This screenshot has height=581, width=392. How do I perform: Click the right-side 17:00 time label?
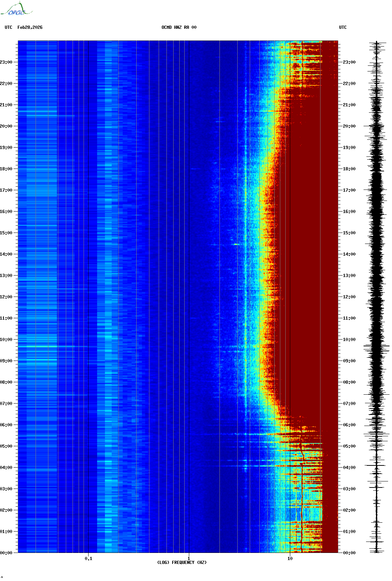[349, 190]
